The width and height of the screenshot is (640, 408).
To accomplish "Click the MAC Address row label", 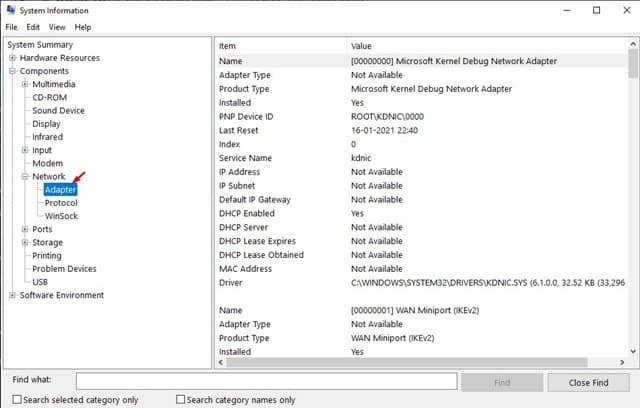I will click(245, 269).
